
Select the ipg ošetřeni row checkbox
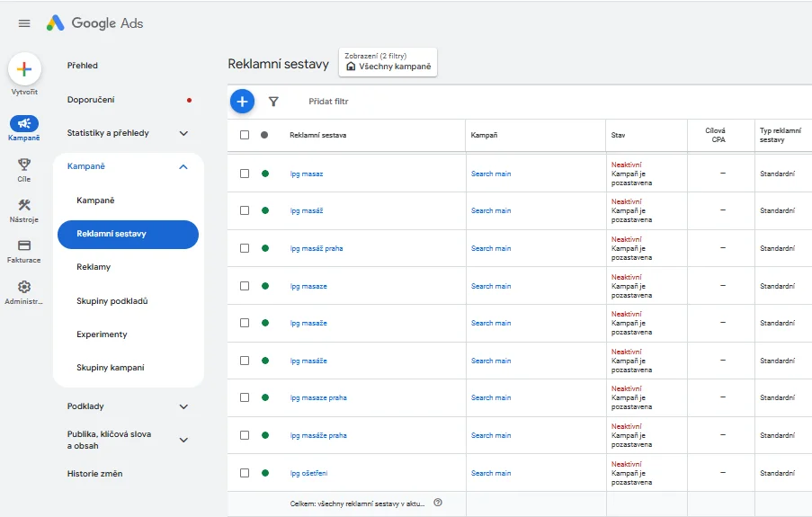[x=245, y=473]
